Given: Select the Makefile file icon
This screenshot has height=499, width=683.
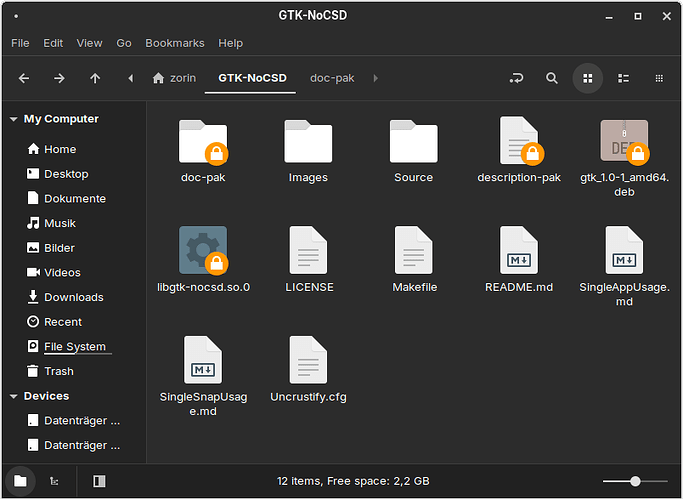Looking at the screenshot, I should point(414,250).
